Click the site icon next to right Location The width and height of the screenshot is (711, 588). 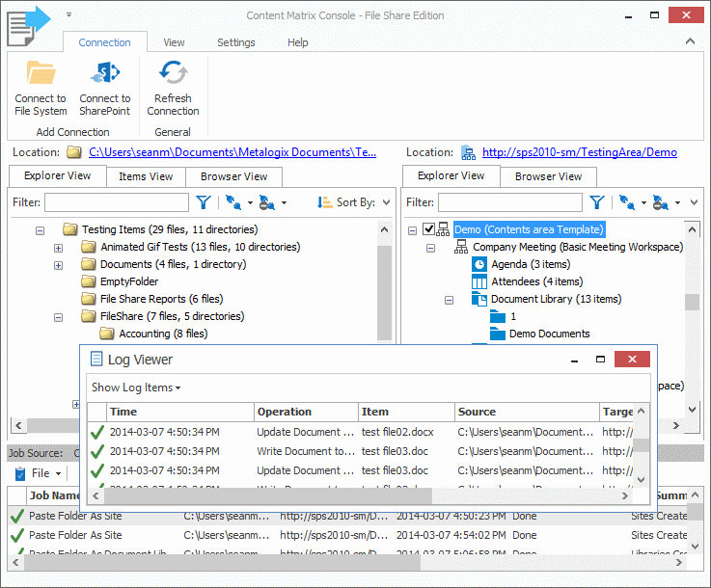pyautogui.click(x=468, y=152)
